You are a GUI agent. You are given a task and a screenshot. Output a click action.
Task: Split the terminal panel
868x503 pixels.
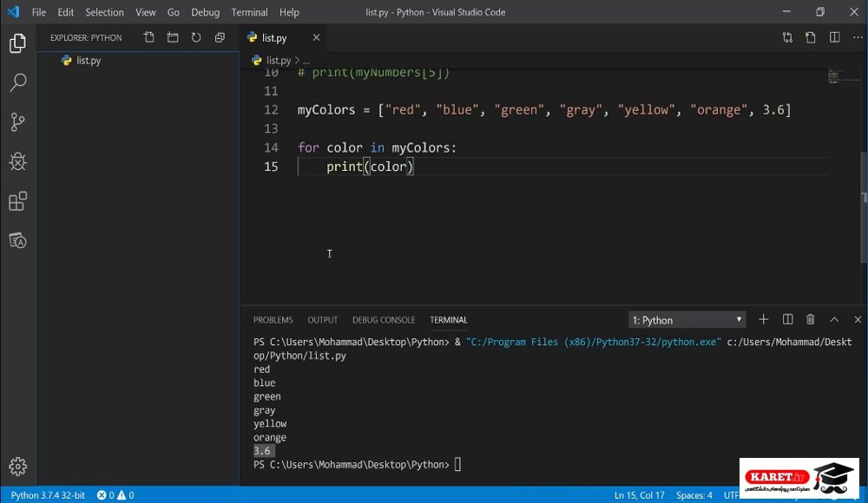[788, 319]
